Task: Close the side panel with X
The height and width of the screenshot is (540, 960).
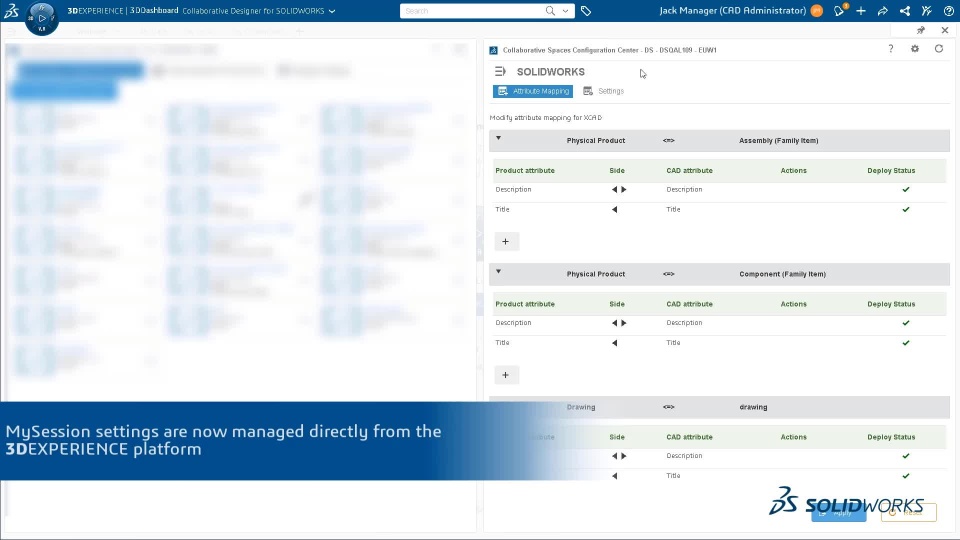Action: [945, 30]
